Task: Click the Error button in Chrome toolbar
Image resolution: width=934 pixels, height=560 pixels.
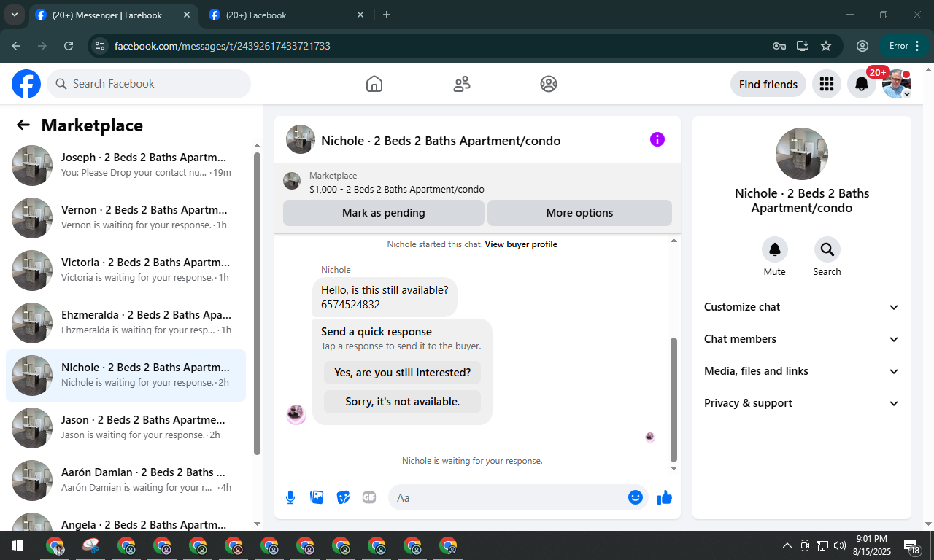Action: tap(903, 46)
